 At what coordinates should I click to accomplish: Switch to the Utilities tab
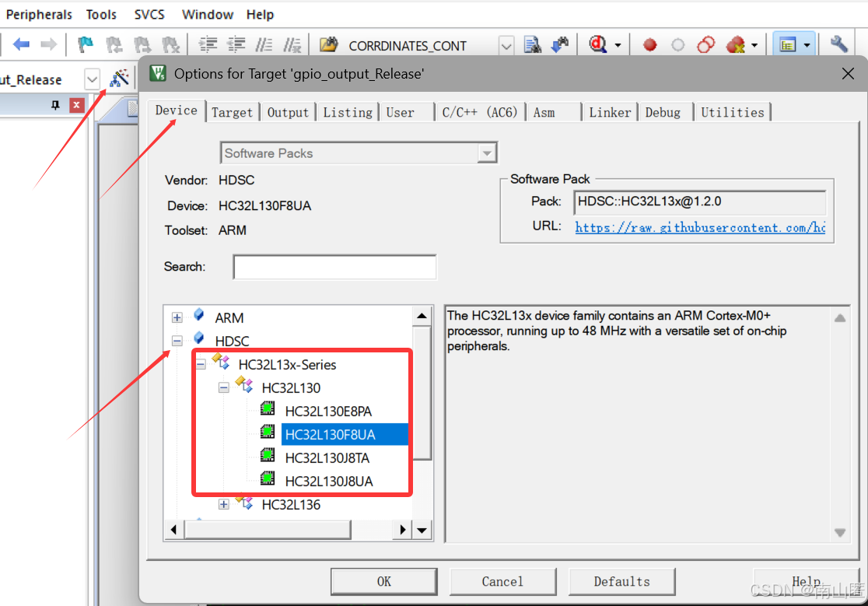point(733,112)
